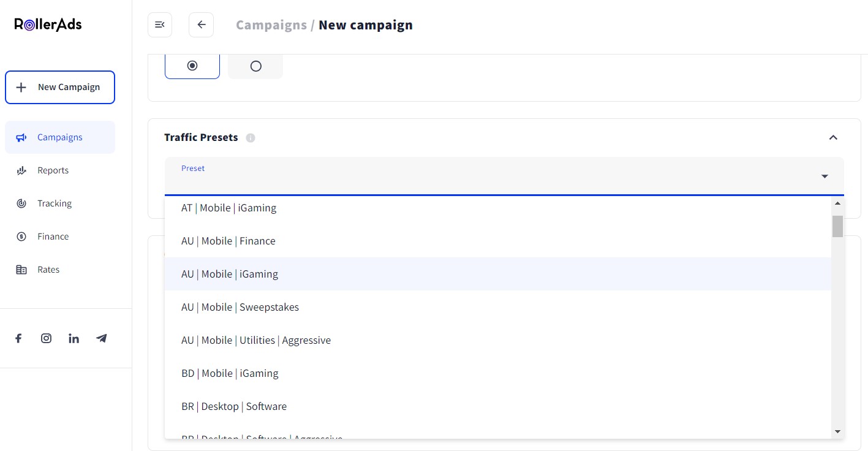Click the Campaigns breadcrumb link
The height and width of the screenshot is (451, 868).
point(271,25)
